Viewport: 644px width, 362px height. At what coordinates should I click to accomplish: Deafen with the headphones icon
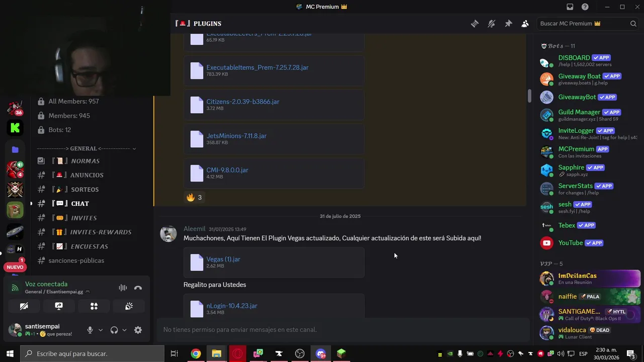click(x=114, y=330)
